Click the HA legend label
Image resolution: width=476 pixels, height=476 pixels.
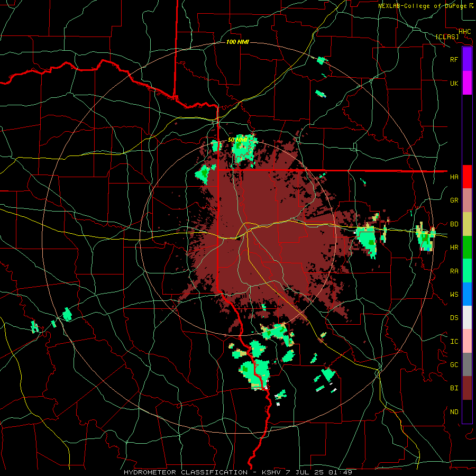454,177
